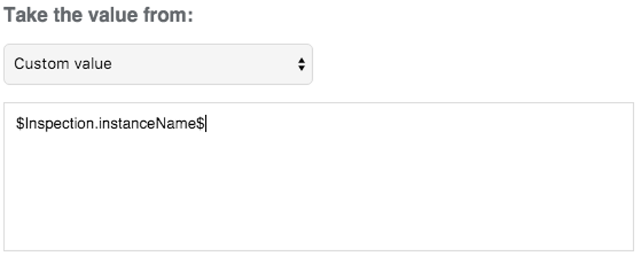Image resolution: width=644 pixels, height=264 pixels.
Task: Click the down arrow in the select box
Action: click(301, 68)
